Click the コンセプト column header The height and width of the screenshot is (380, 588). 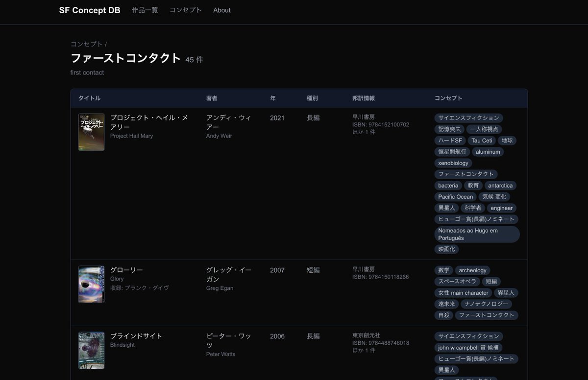[448, 98]
